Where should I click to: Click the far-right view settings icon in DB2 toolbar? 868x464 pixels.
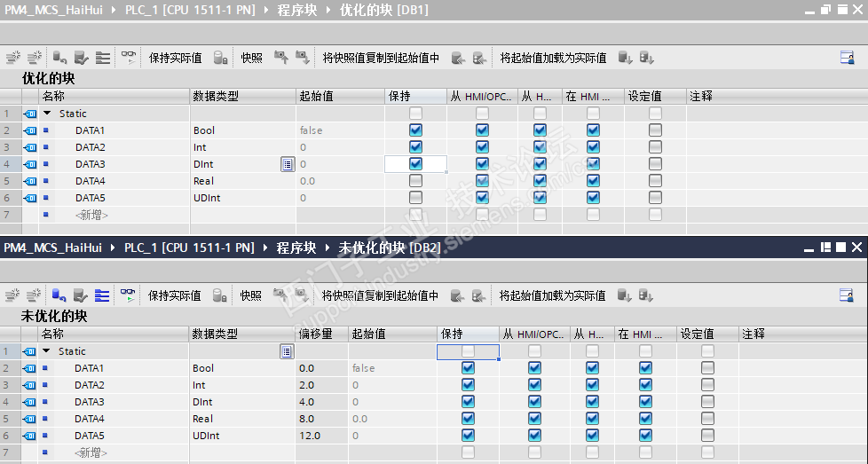(847, 295)
